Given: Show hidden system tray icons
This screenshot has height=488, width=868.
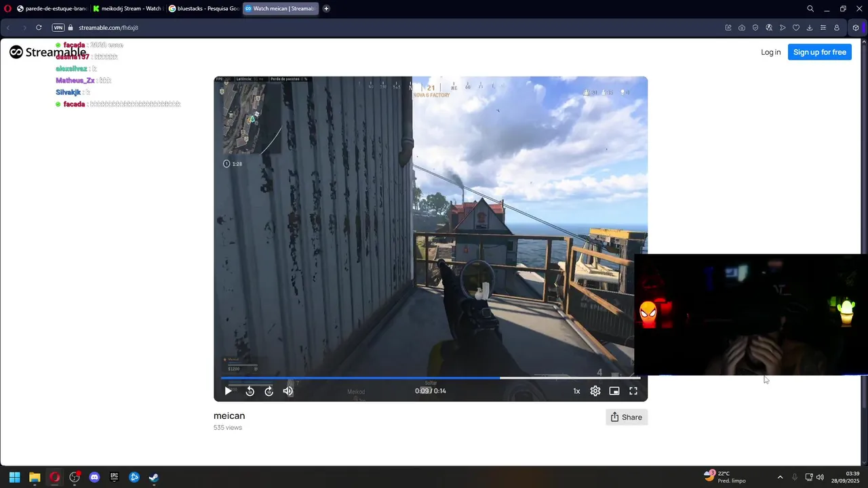Looking at the screenshot, I should coord(780,477).
